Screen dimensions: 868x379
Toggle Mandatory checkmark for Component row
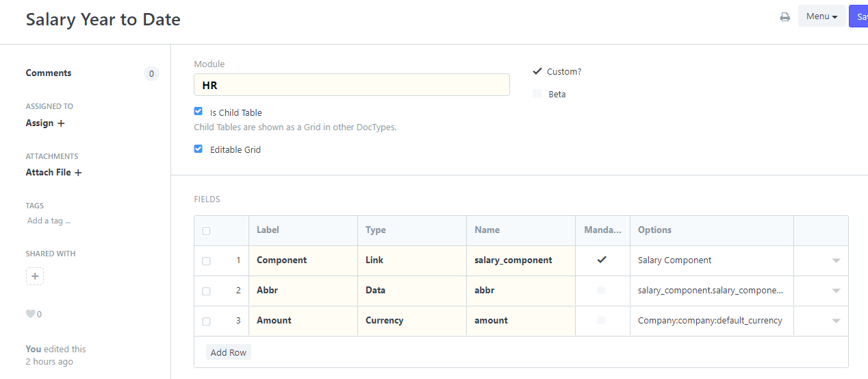tap(602, 260)
